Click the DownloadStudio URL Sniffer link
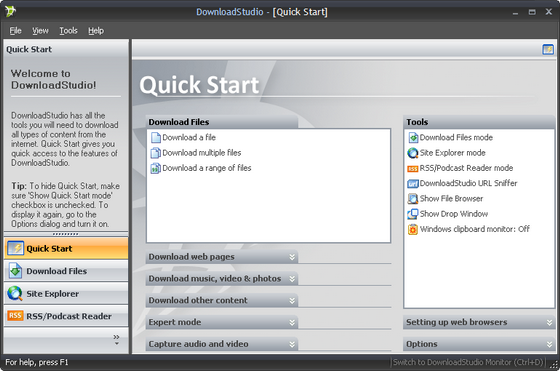The height and width of the screenshot is (371, 560). coord(468,183)
